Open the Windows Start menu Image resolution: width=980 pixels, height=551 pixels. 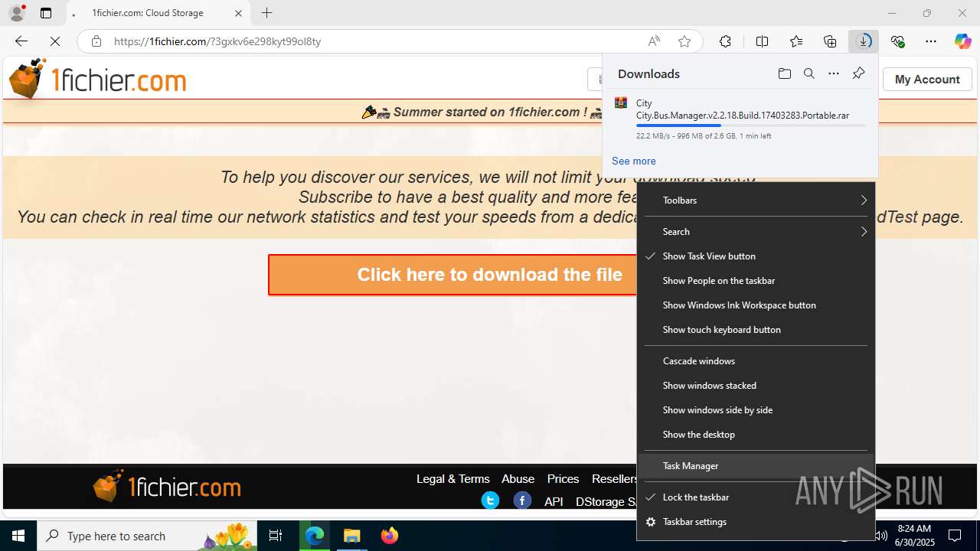[18, 536]
